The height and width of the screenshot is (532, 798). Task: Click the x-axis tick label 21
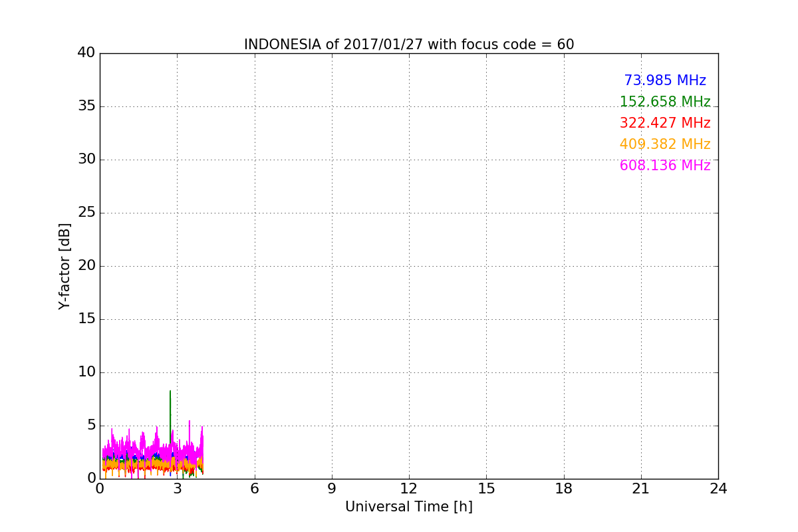click(641, 489)
